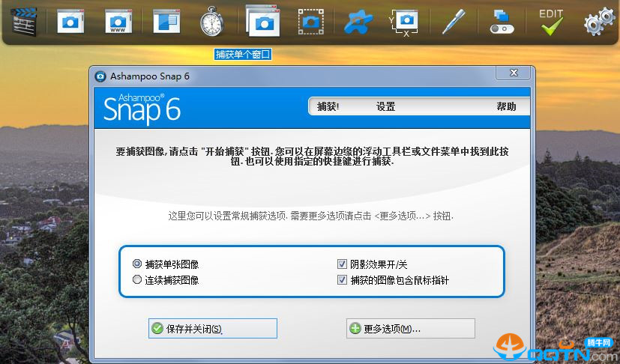This screenshot has height=364, width=620.
Task: Click the color picker pen icon
Action: tap(453, 21)
